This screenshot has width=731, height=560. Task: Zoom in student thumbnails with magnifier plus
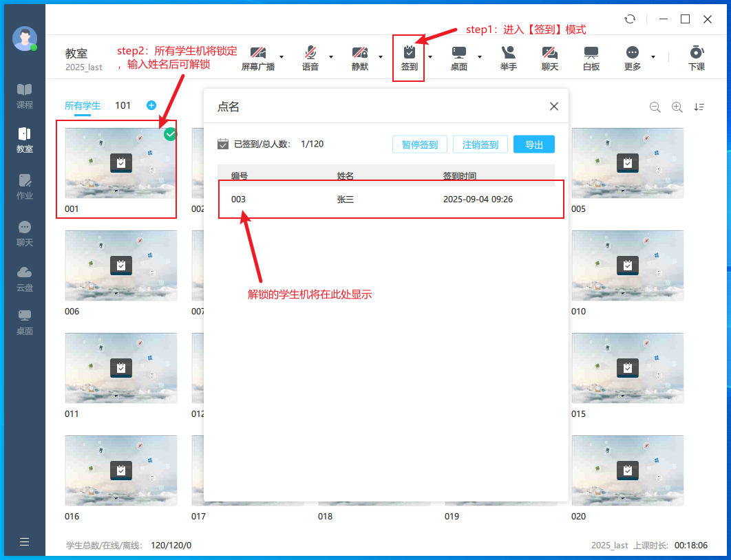pos(677,107)
